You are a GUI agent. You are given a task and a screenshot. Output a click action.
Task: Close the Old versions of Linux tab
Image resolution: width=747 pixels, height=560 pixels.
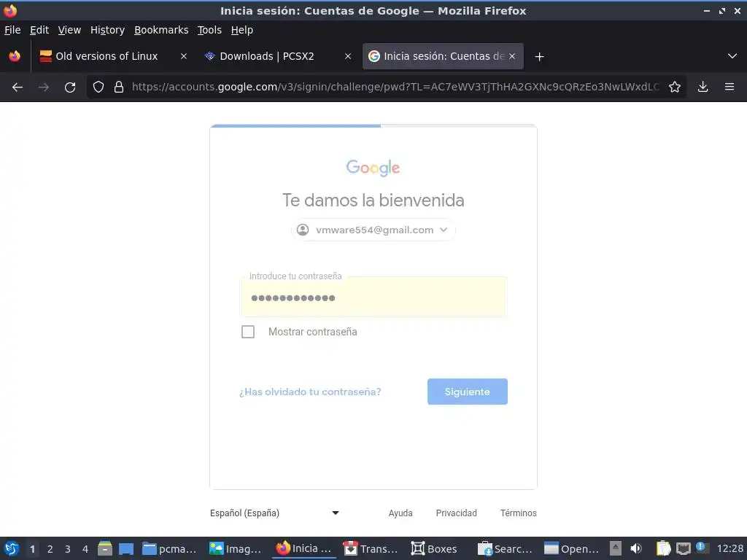(x=183, y=56)
